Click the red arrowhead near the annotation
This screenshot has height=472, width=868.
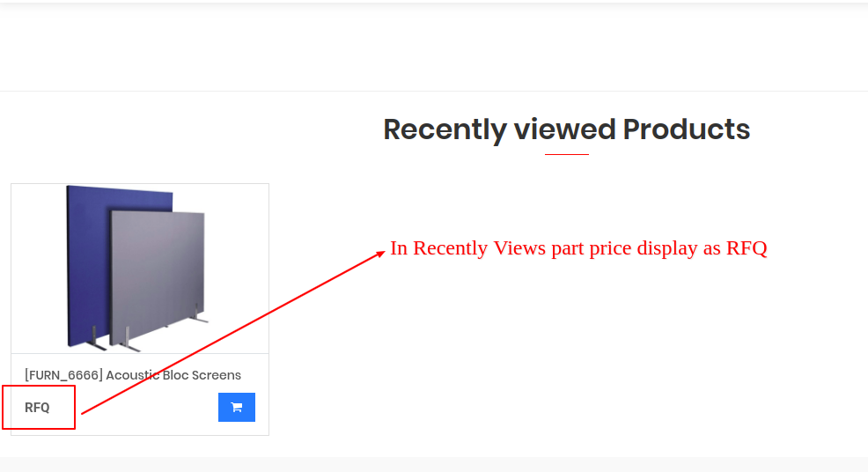(380, 254)
